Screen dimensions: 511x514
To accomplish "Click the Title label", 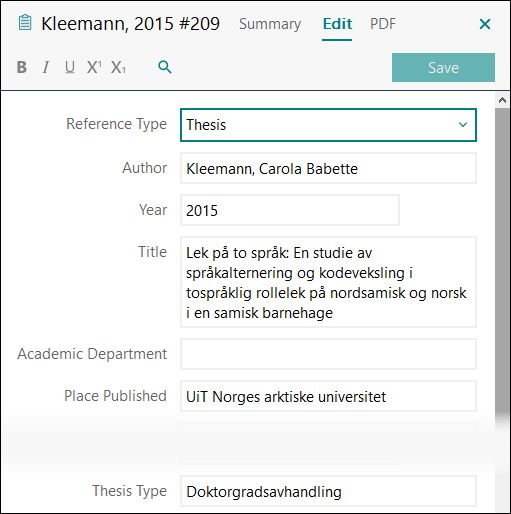I will coord(152,252).
